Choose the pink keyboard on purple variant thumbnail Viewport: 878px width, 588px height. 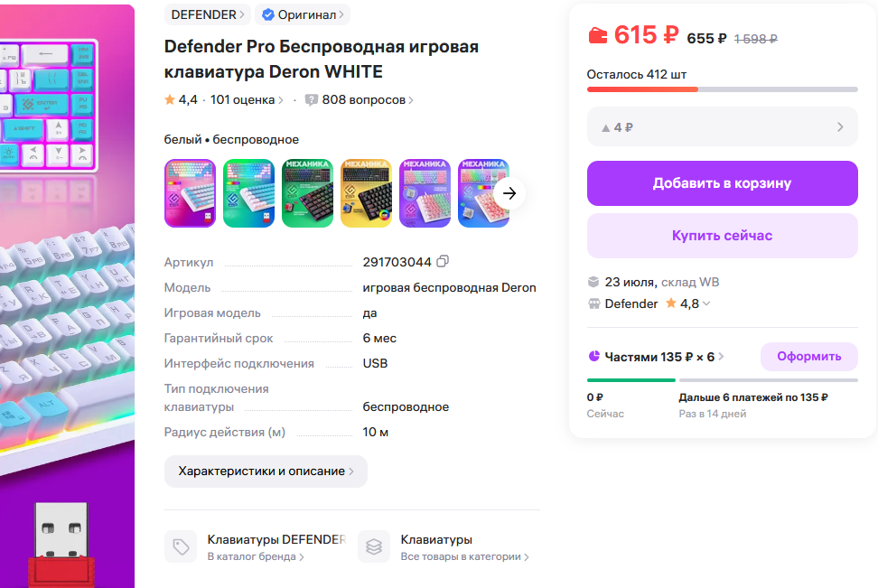pyautogui.click(x=425, y=193)
